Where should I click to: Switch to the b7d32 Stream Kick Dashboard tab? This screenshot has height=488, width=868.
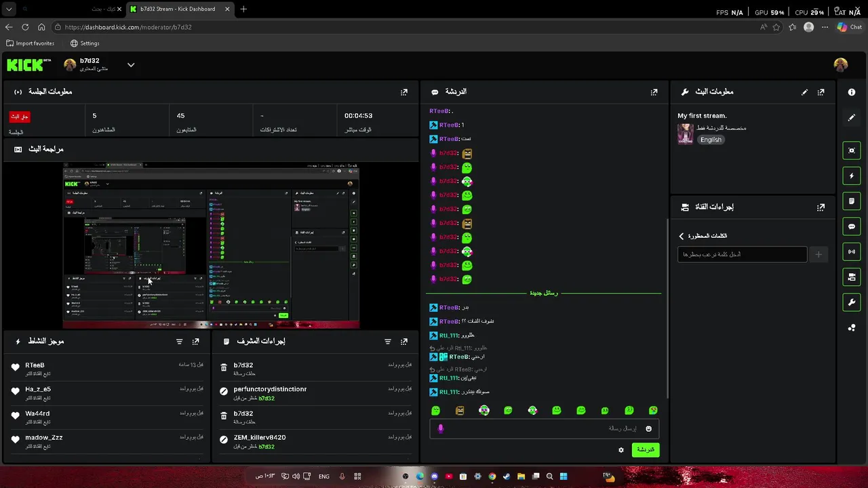click(x=179, y=9)
